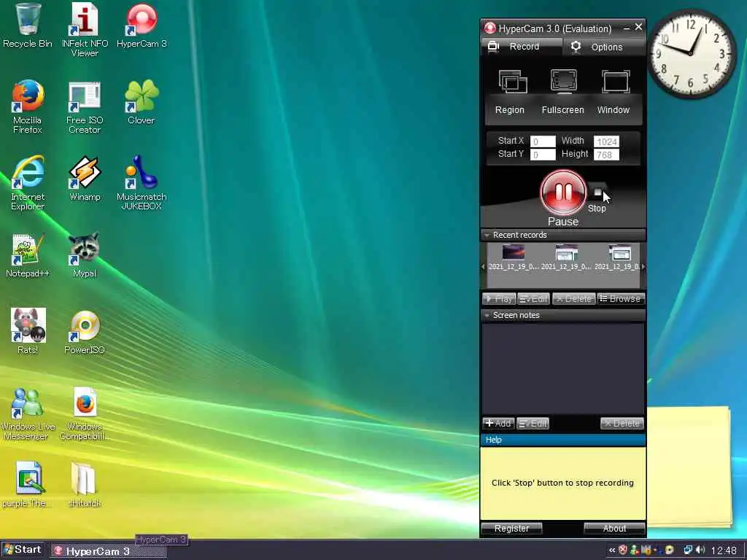Select the Internet Explorer desktop icon
747x560 pixels.
(28, 183)
